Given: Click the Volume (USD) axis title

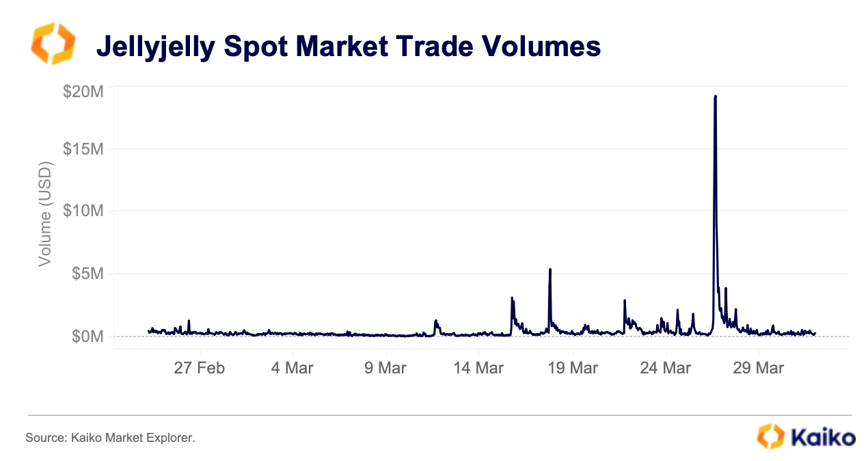Looking at the screenshot, I should pos(45,213).
